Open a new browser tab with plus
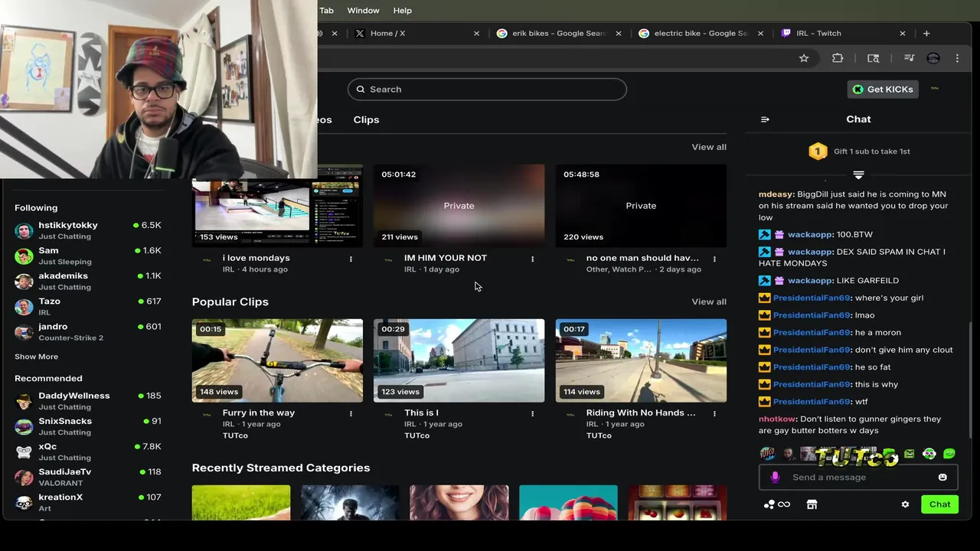The image size is (980, 551). [x=926, y=33]
